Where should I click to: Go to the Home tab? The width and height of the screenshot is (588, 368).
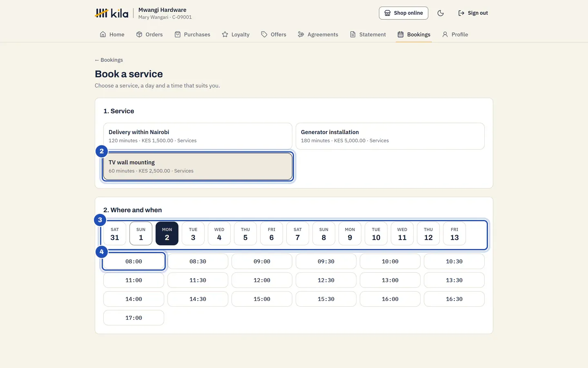pos(112,34)
